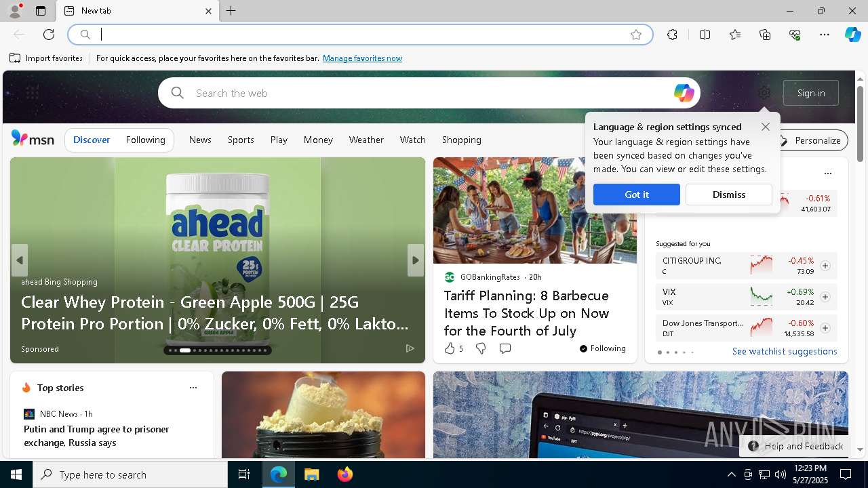Click the taskbar Type here to search box
The height and width of the screenshot is (488, 868).
(130, 474)
